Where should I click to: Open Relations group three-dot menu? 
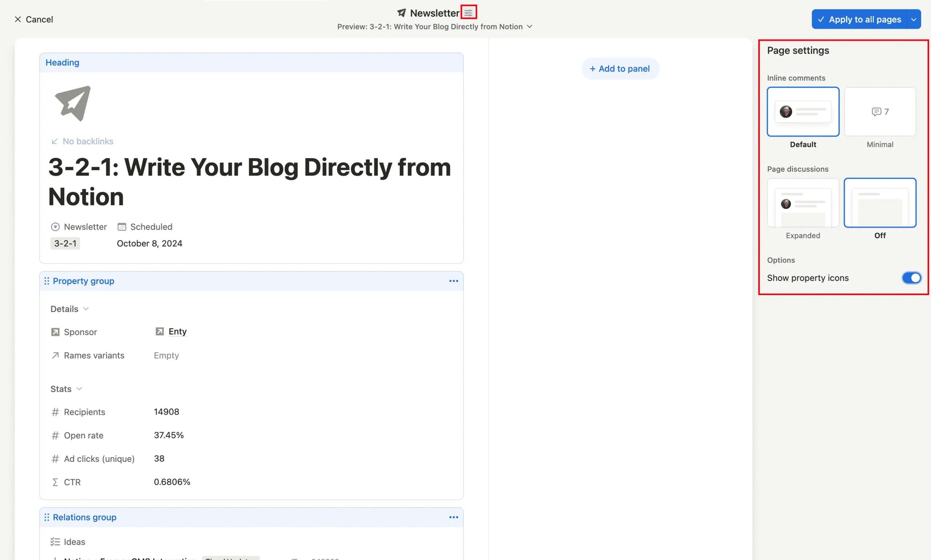pyautogui.click(x=453, y=517)
